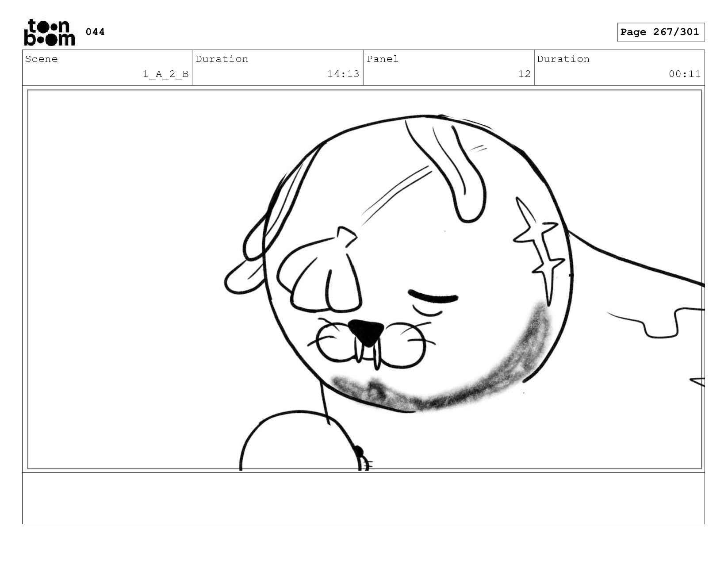
Task: Click the Page 267/301 indicator
Action: pyautogui.click(x=660, y=32)
